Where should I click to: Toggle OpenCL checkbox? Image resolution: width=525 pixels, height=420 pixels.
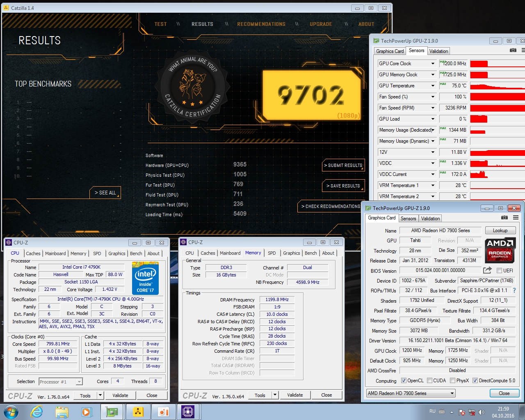[x=404, y=381]
